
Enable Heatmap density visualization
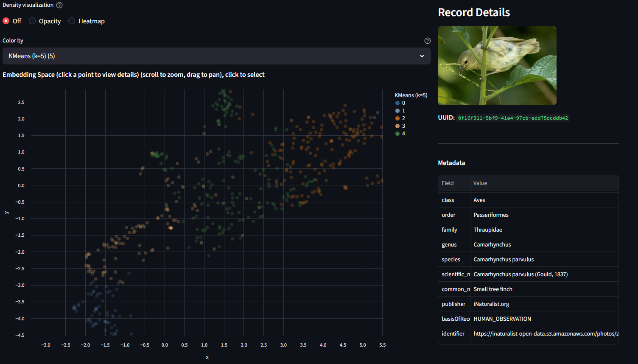(x=72, y=21)
